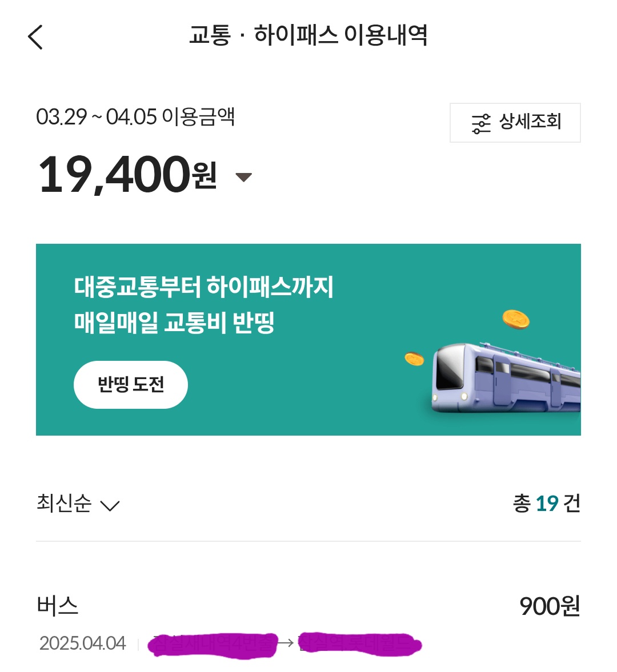
Task: Click the chevron next to 최신순
Action: 110,506
